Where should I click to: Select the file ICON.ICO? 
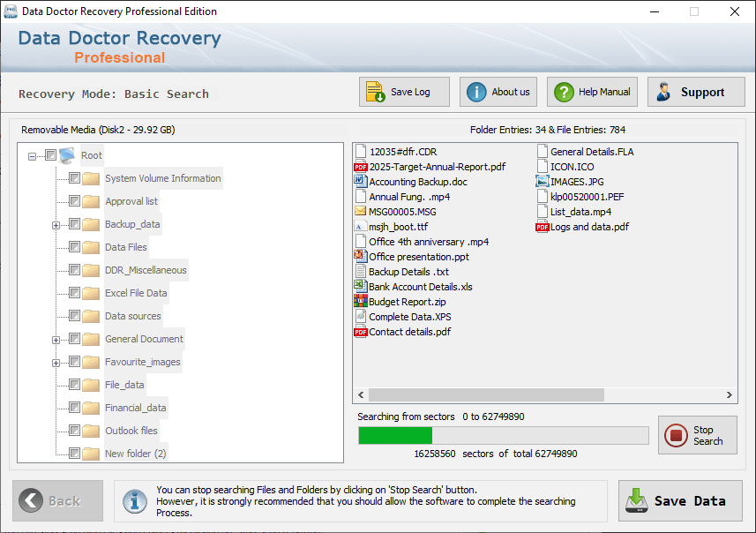572,167
